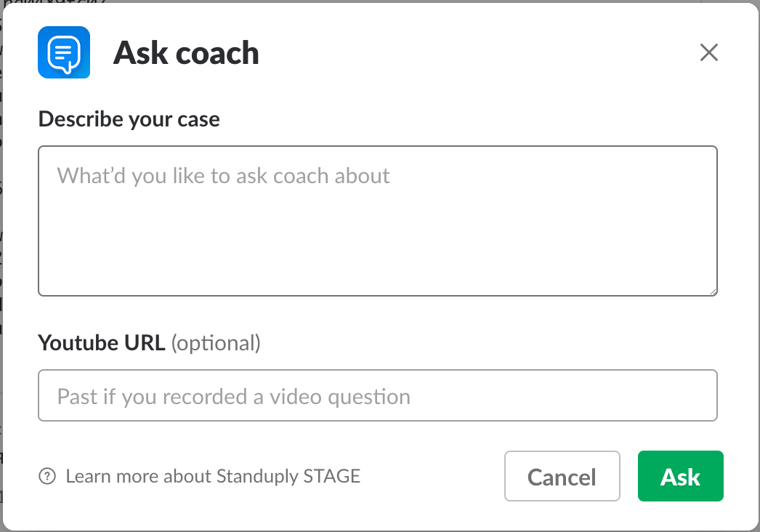760x532 pixels.
Task: Click the "Youtube URL" field label
Action: click(x=102, y=342)
